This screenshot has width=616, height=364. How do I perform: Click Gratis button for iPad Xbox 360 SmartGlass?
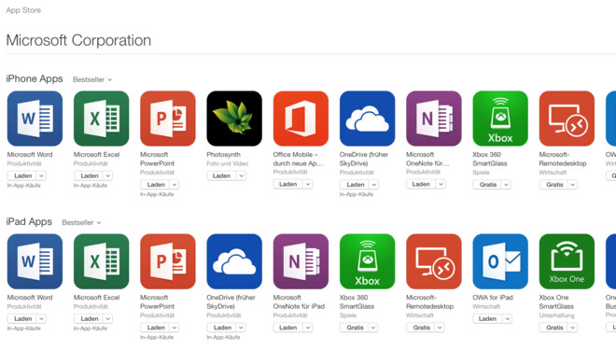[355, 328]
